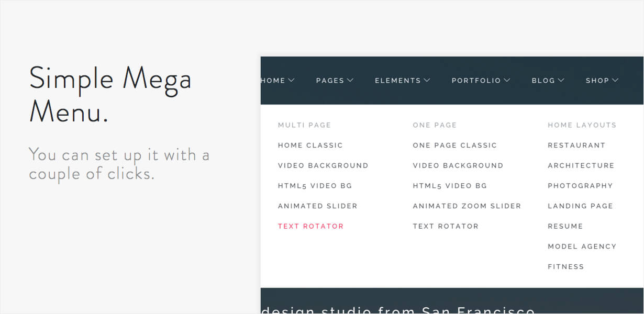This screenshot has width=644, height=314.
Task: Open One Page Classic layout
Action: pyautogui.click(x=455, y=145)
